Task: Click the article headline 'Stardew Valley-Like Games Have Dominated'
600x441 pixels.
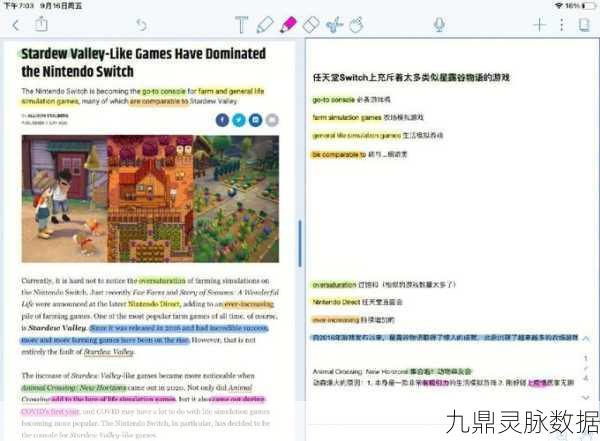Action: [143, 54]
